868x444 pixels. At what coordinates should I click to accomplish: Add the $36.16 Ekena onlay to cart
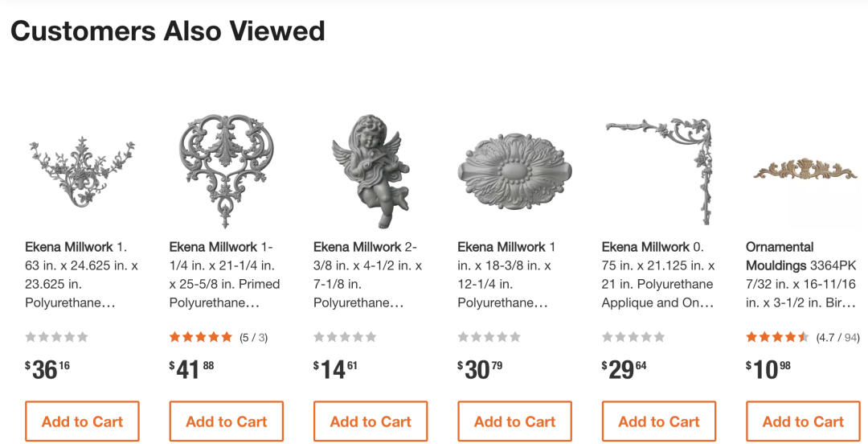(82, 421)
